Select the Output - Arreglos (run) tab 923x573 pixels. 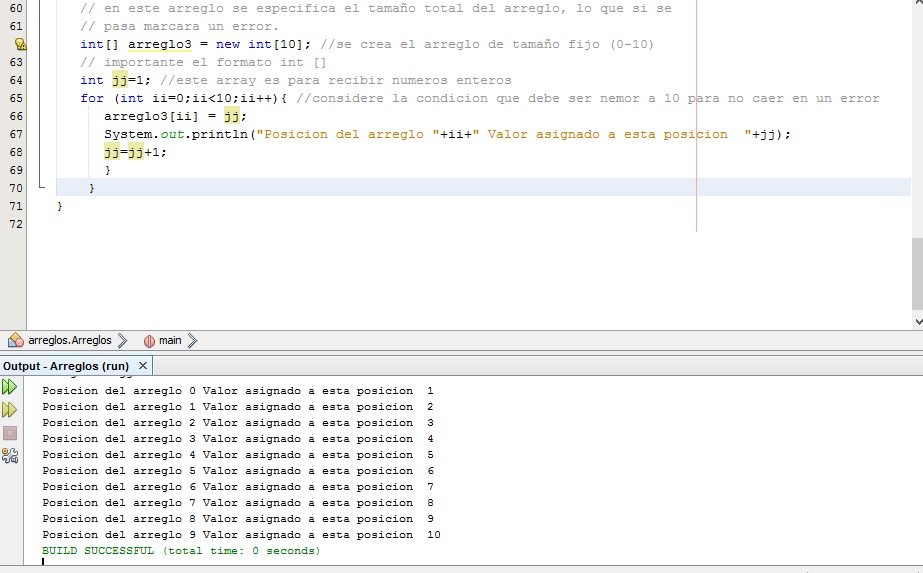point(66,366)
